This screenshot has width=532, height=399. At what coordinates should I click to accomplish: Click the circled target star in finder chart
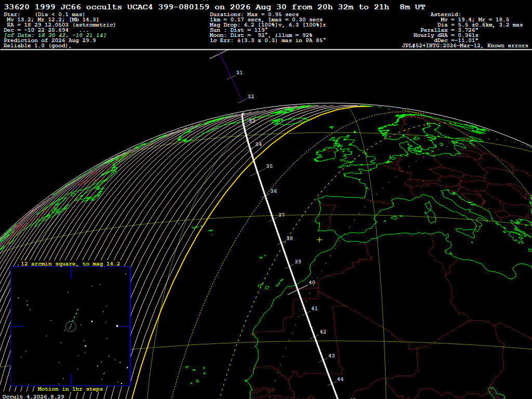tap(71, 326)
